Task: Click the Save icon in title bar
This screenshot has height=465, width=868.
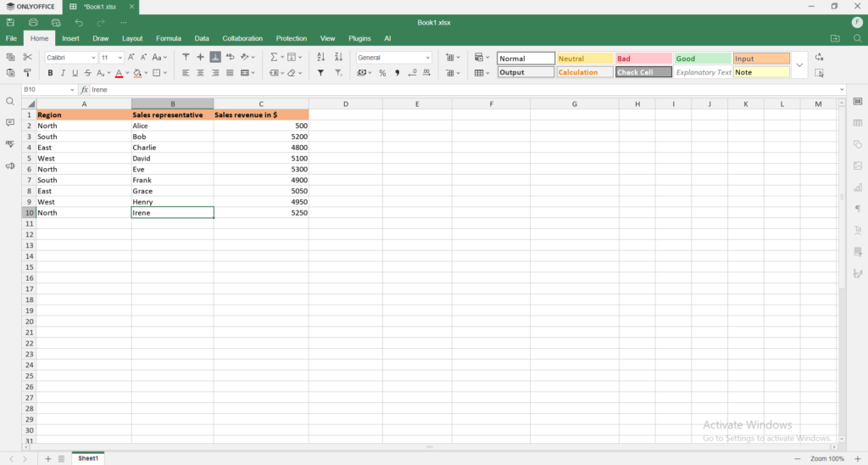Action: [10, 22]
